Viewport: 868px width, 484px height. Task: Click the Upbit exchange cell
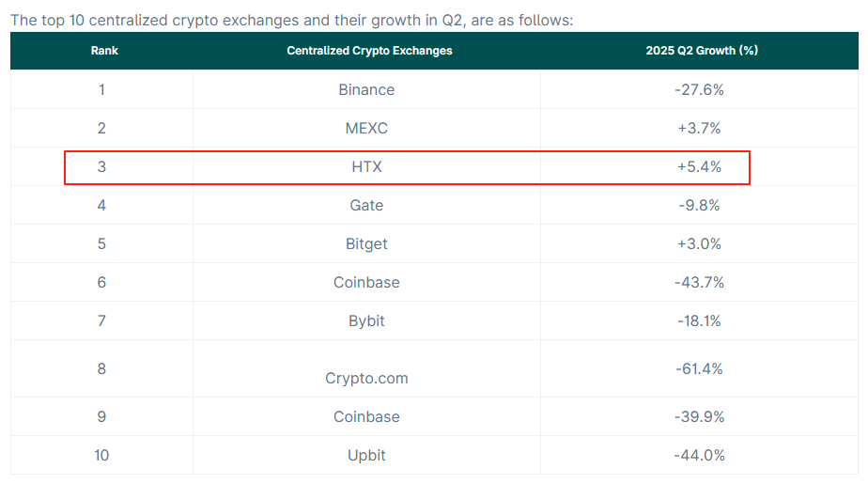click(366, 456)
